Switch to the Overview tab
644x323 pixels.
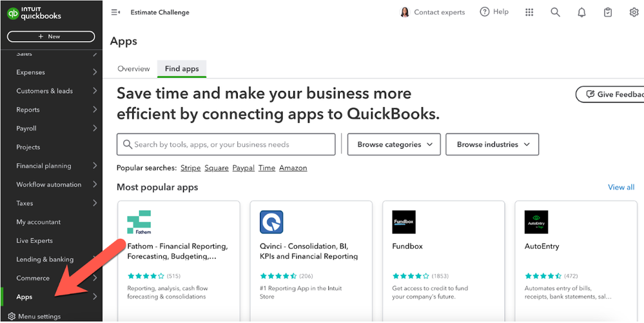coord(133,69)
